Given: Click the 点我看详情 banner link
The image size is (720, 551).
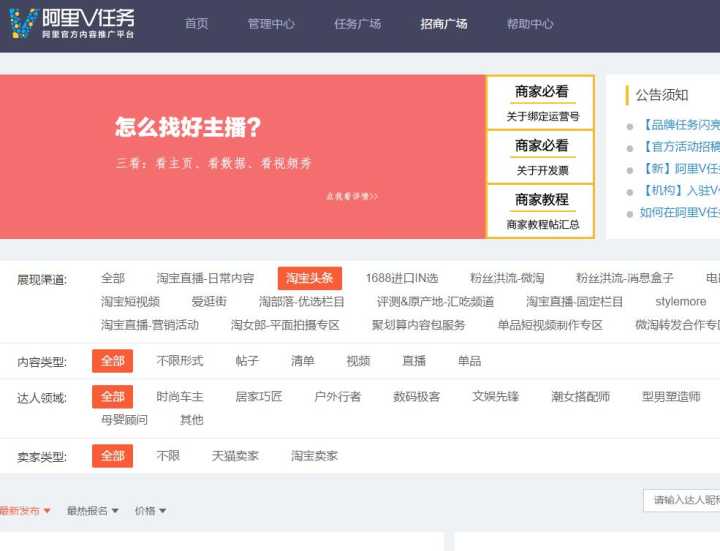Looking at the screenshot, I should click(352, 196).
